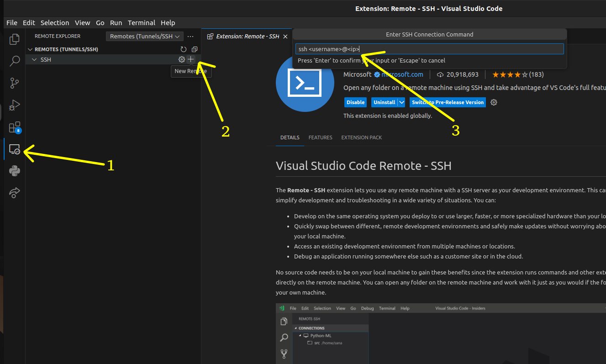Image resolution: width=606 pixels, height=364 pixels.
Task: Switch to the DETAILS tab
Action: pyautogui.click(x=290, y=137)
